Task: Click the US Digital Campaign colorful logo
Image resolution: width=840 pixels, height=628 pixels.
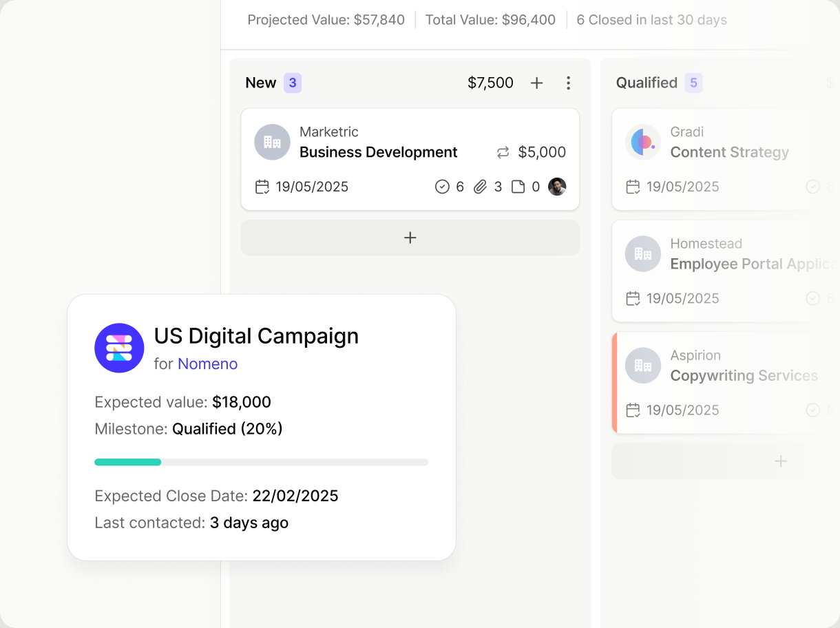Action: pyautogui.click(x=119, y=348)
